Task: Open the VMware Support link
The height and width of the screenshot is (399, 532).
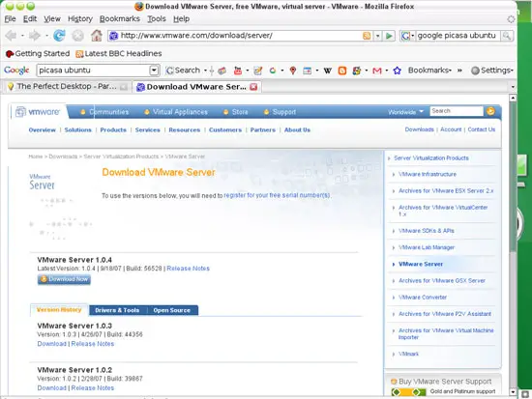Action: [284, 112]
